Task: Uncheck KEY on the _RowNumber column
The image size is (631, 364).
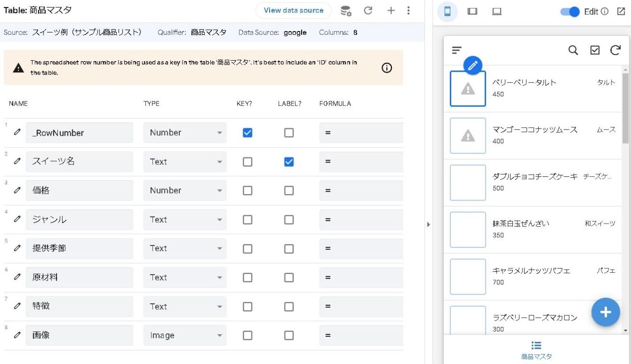Action: coord(247,132)
